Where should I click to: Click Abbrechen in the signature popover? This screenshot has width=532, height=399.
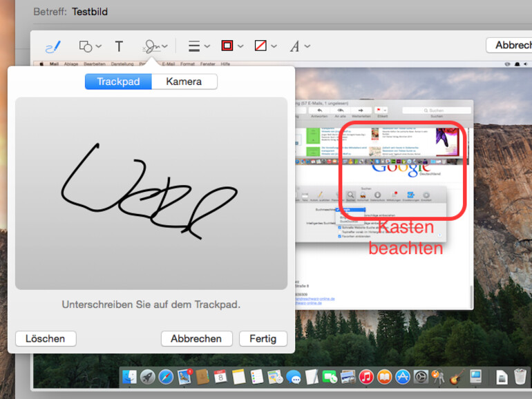pos(196,339)
